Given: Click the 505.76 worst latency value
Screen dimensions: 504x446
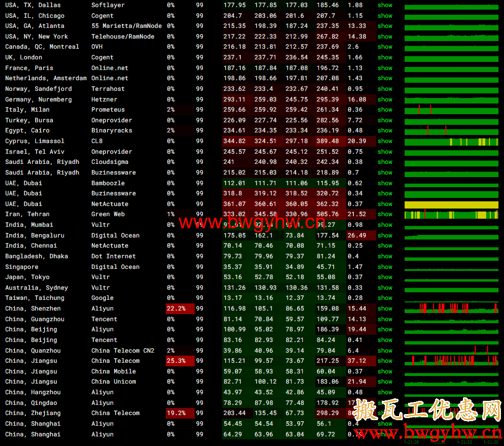Looking at the screenshot, I should (x=328, y=215).
